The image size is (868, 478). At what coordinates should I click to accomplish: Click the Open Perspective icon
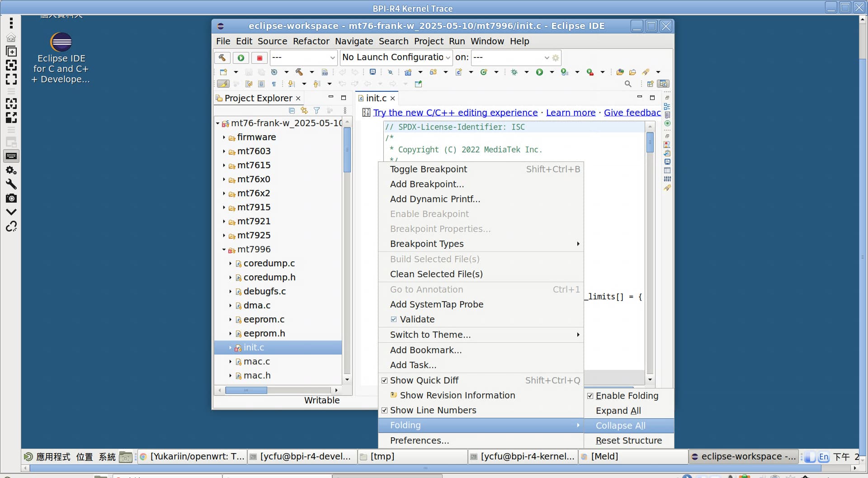(650, 84)
